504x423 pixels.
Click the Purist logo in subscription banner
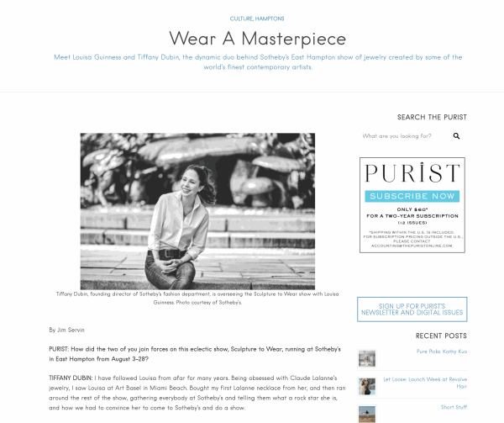[x=412, y=172]
